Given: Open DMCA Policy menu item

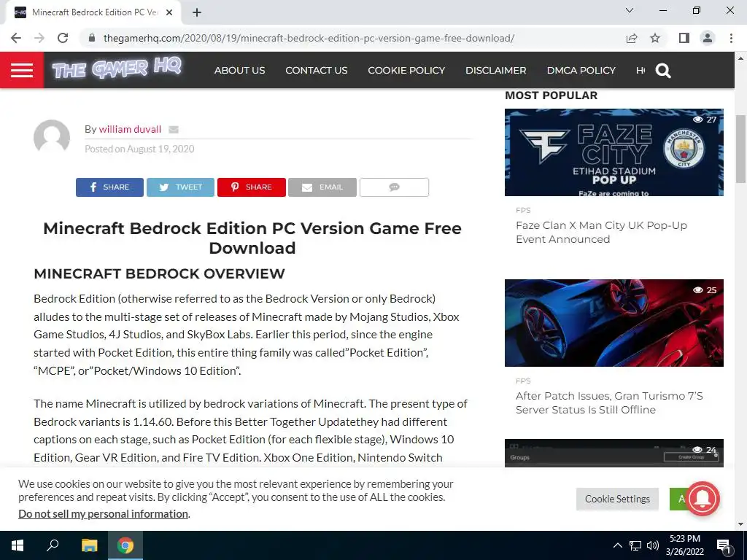Looking at the screenshot, I should tap(581, 71).
